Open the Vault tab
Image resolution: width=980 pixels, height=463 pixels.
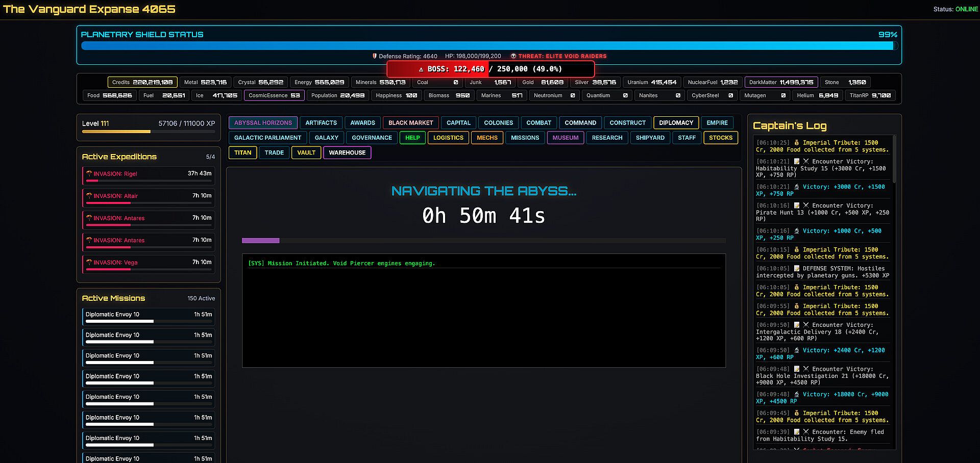pos(306,152)
